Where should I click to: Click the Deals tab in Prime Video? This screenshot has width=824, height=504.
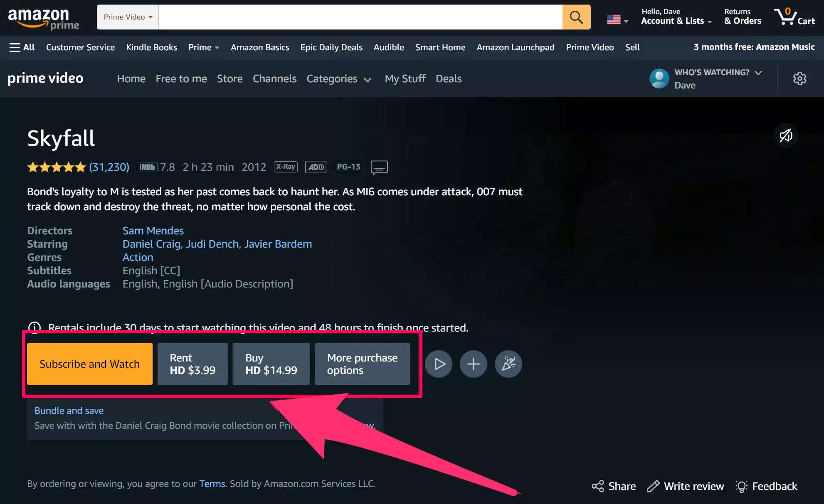click(449, 78)
